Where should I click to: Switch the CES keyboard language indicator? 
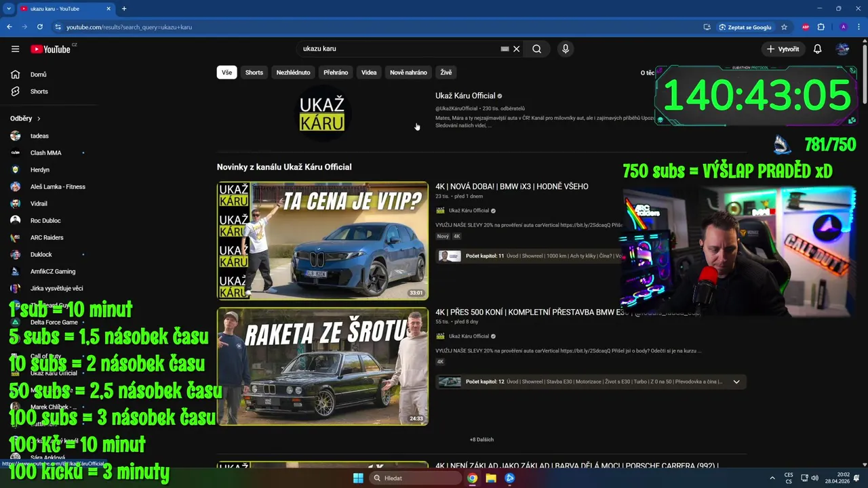coord(789,478)
